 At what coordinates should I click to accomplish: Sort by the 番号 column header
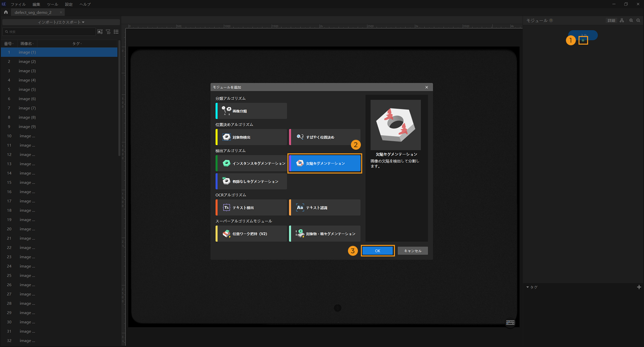click(9, 44)
